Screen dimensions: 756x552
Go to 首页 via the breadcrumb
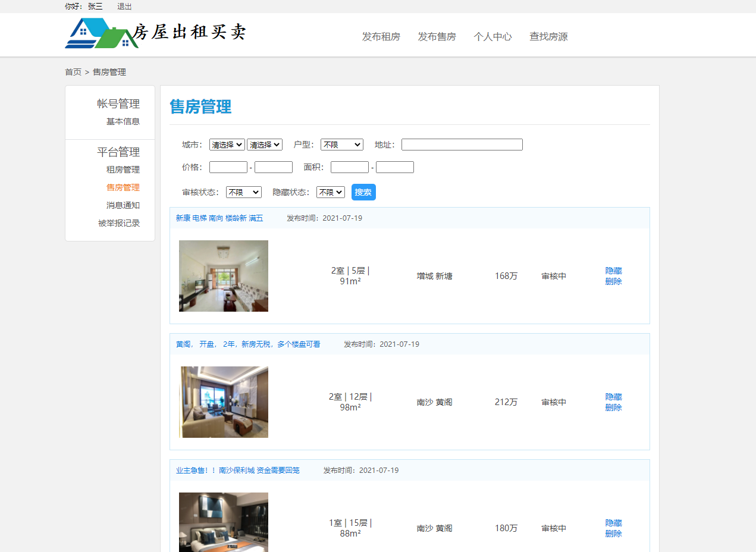[73, 71]
